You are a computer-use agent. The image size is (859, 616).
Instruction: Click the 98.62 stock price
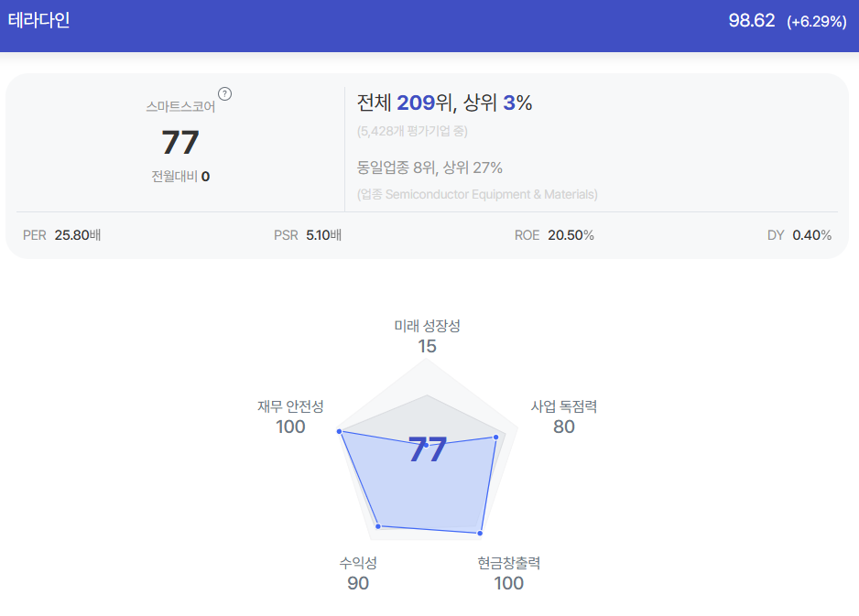coord(752,21)
